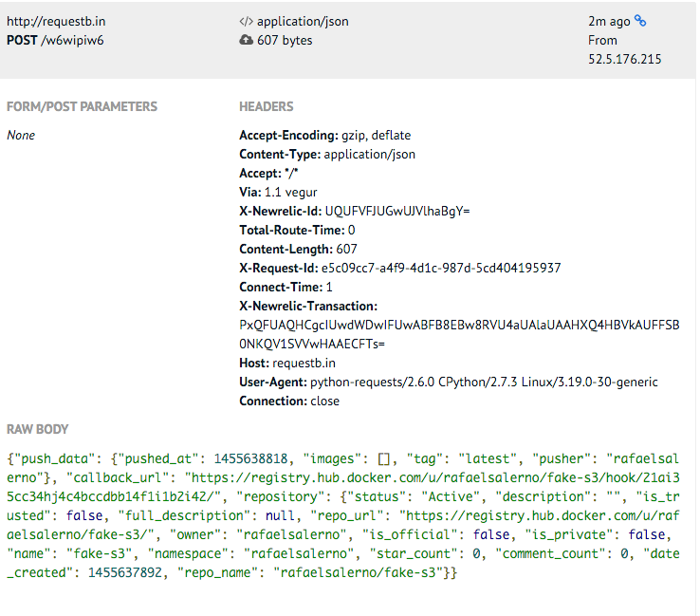
Task: Click the FORM/POST PARAMETERS heading
Action: 82,106
